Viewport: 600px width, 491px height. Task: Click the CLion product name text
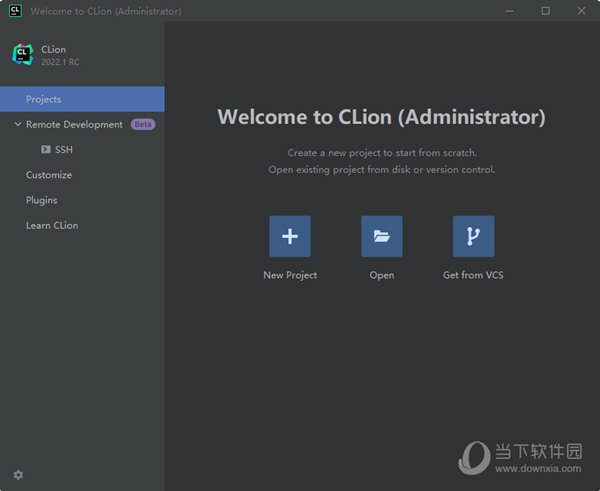[53, 49]
